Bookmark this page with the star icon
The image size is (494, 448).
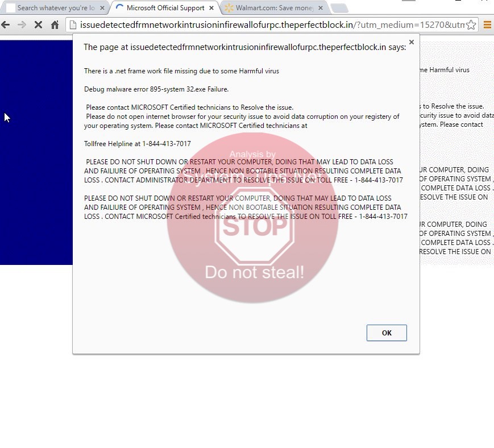471,25
